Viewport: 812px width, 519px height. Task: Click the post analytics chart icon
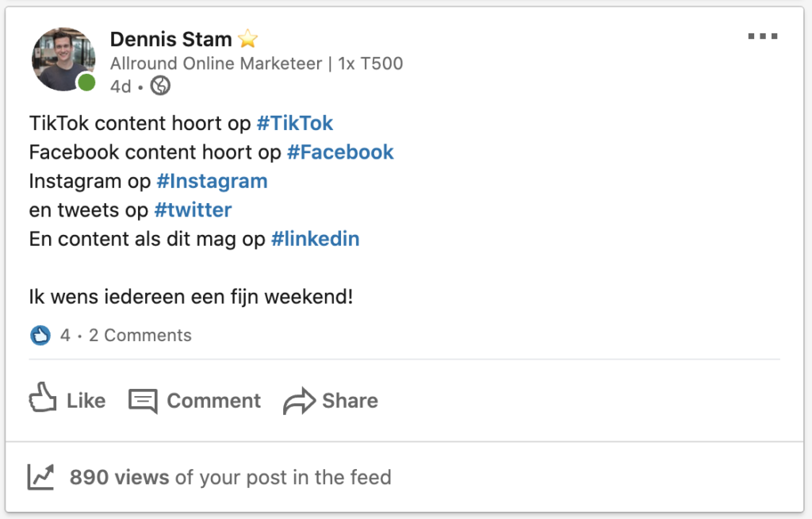(x=40, y=477)
